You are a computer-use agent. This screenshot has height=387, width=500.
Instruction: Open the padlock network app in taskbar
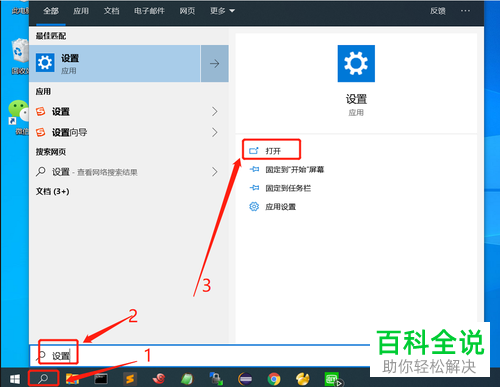[216, 379]
